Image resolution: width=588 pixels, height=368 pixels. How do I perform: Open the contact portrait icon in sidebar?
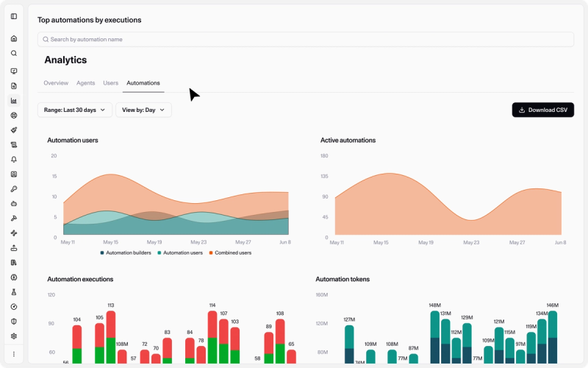pyautogui.click(x=14, y=174)
